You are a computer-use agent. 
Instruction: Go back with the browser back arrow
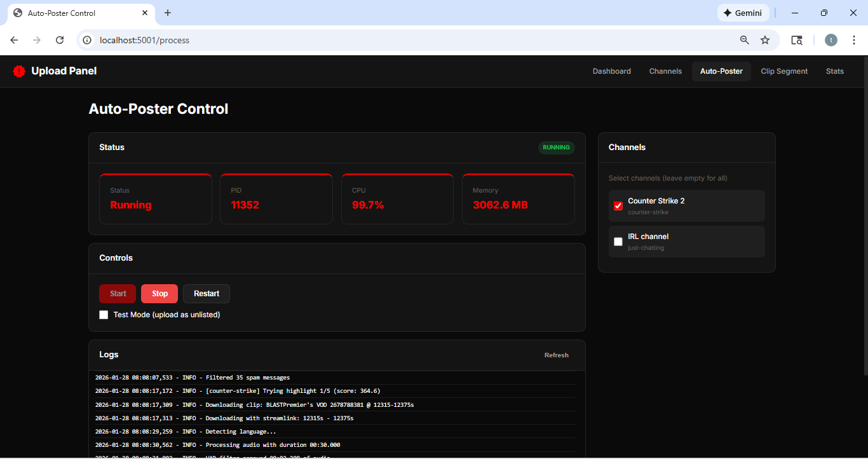point(14,40)
